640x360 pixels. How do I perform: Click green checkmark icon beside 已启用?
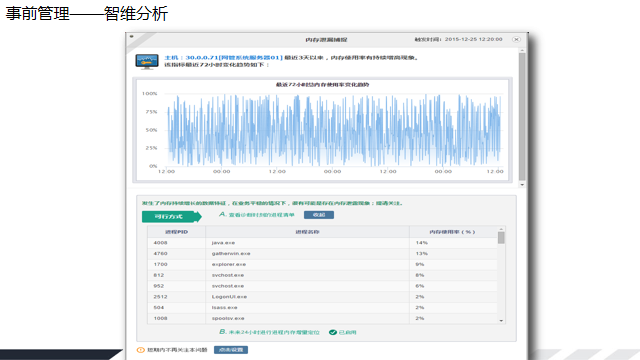[x=333, y=332]
